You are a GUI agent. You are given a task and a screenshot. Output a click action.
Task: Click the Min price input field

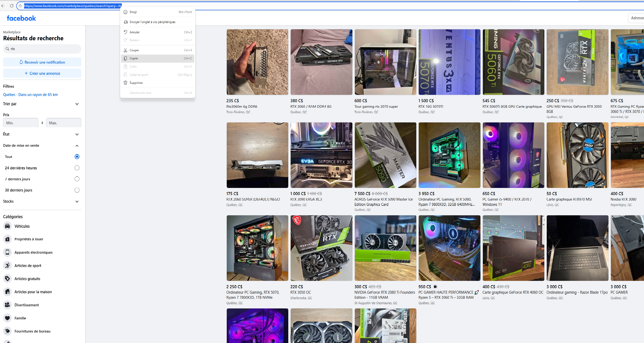click(21, 122)
